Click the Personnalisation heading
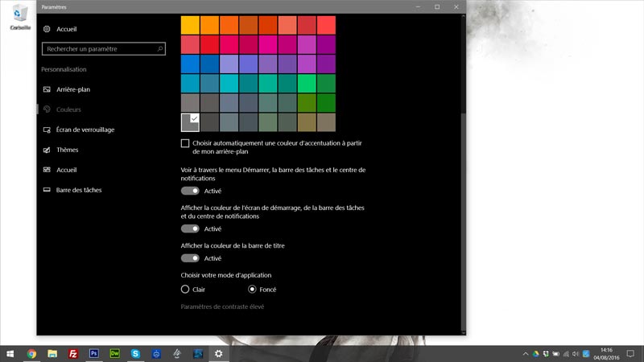This screenshot has height=362, width=644. point(64,69)
